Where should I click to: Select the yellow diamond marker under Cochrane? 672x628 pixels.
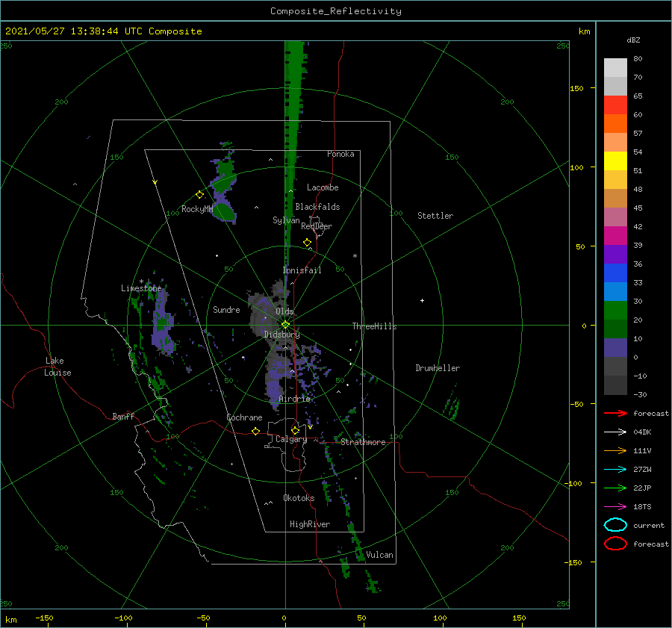pyautogui.click(x=255, y=432)
